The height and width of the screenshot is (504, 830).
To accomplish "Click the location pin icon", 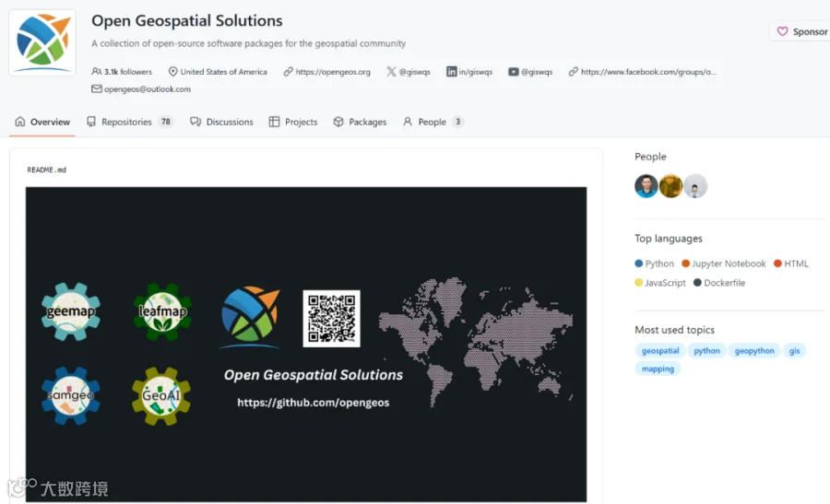I will 172,71.
